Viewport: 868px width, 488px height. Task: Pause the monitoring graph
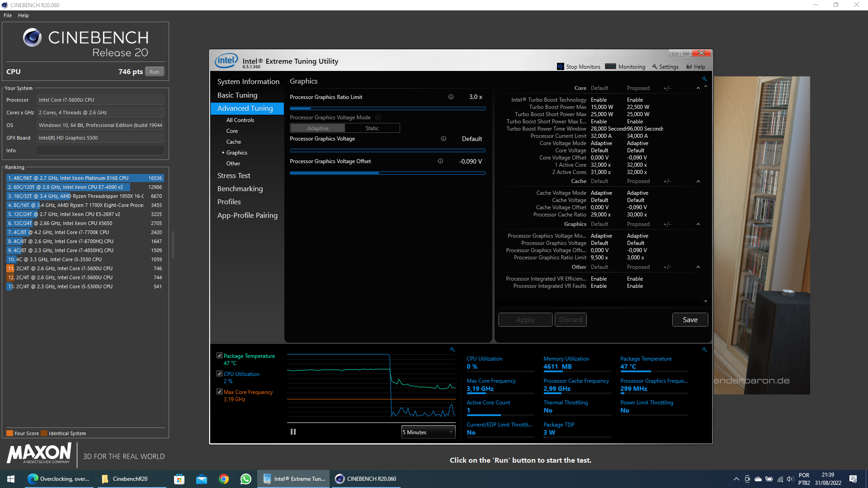[293, 432]
